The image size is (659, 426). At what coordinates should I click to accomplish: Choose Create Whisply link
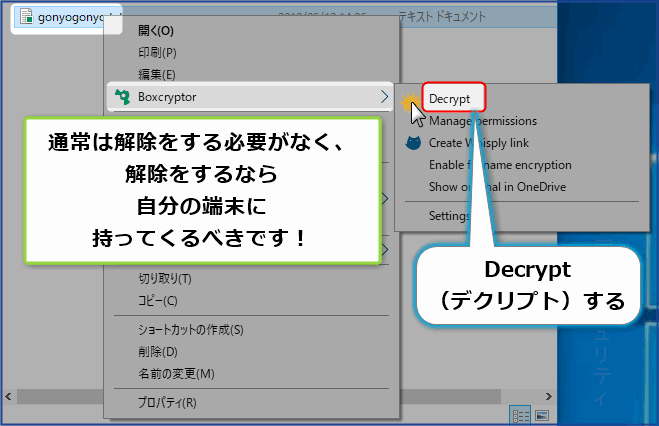[x=479, y=143]
